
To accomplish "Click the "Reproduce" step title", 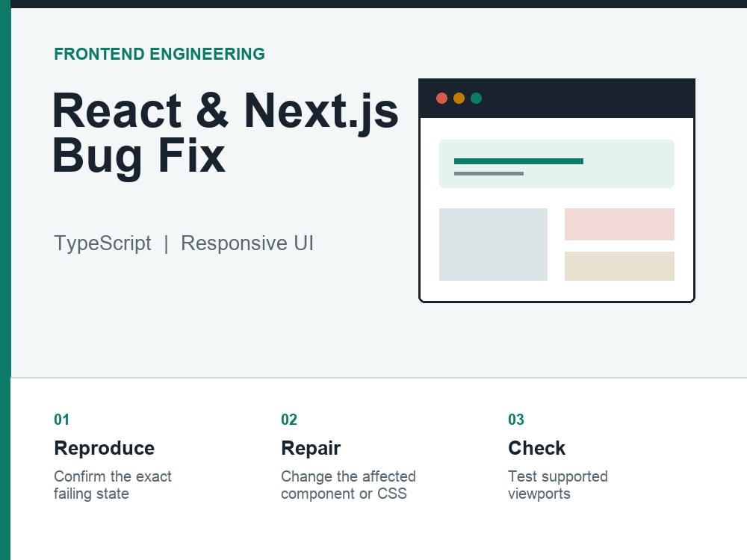I will (105, 448).
